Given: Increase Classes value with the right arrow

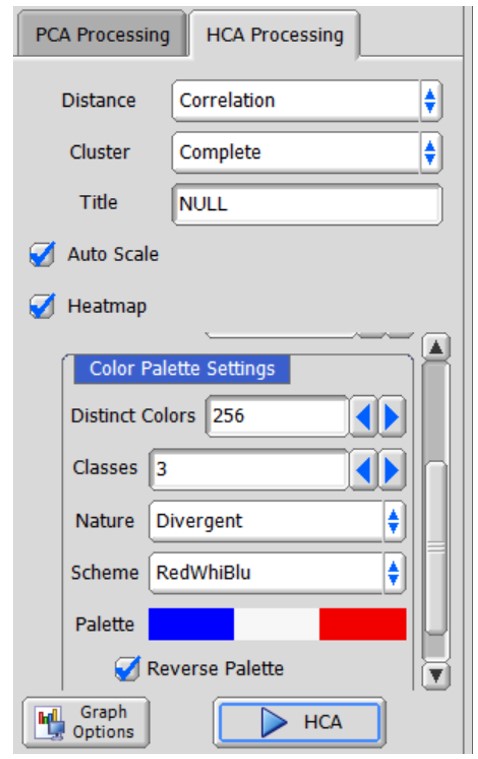Looking at the screenshot, I should pos(391,470).
